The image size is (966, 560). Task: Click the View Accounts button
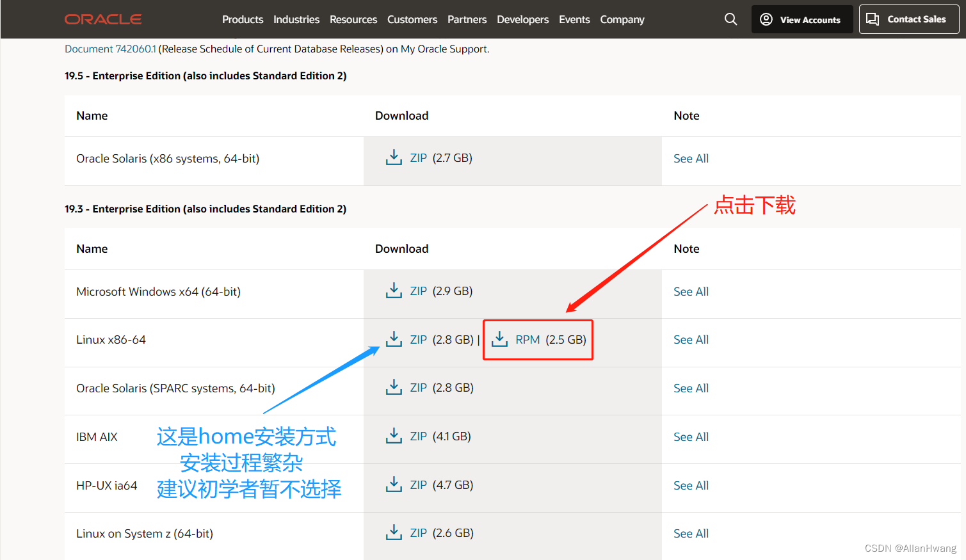pyautogui.click(x=802, y=19)
